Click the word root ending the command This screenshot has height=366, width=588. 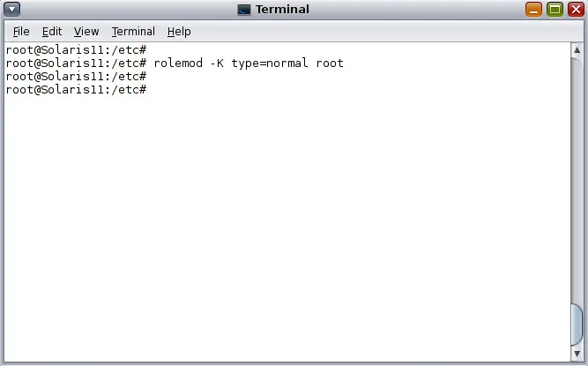pos(329,63)
